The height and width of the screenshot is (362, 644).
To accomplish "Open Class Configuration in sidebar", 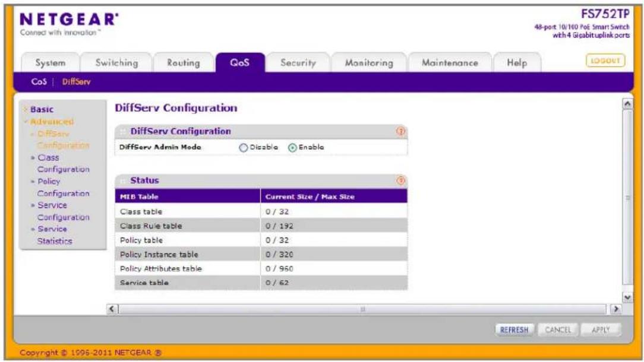I will pyautogui.click(x=63, y=163).
